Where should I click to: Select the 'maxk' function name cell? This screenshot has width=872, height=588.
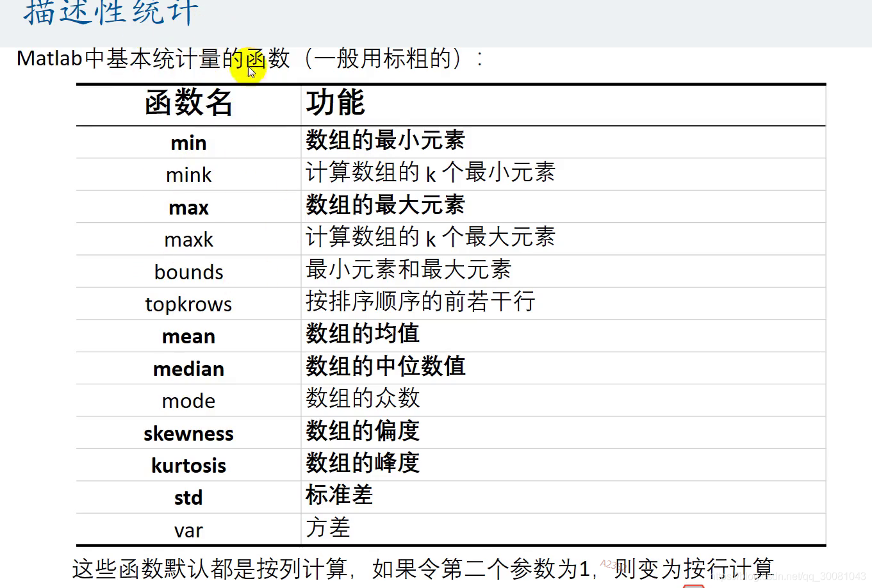tap(189, 240)
